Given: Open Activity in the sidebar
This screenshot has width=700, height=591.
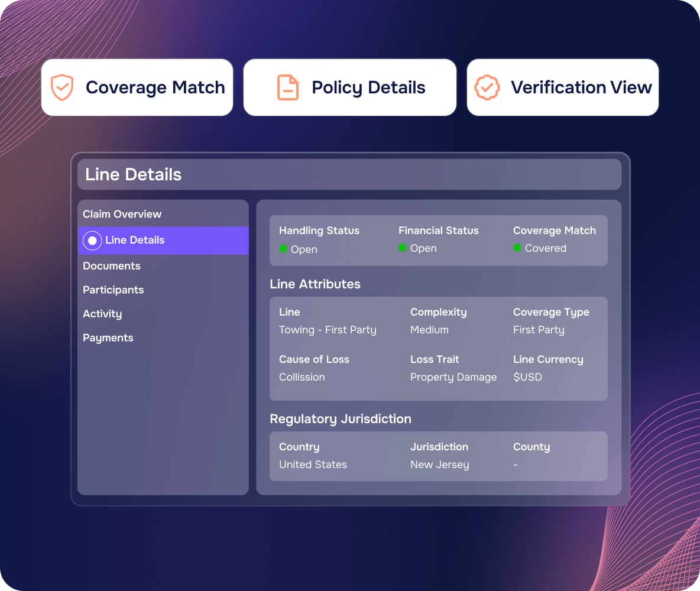Looking at the screenshot, I should point(102,314).
